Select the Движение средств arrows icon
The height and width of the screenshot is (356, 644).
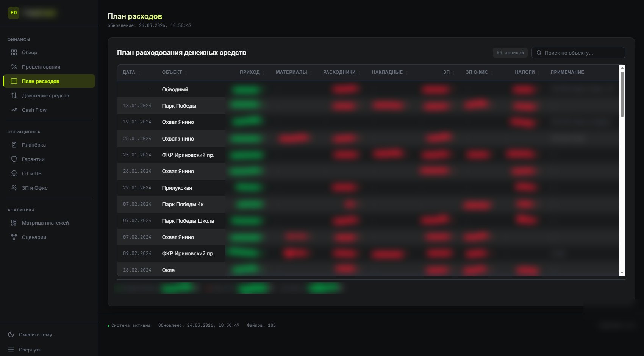14,95
